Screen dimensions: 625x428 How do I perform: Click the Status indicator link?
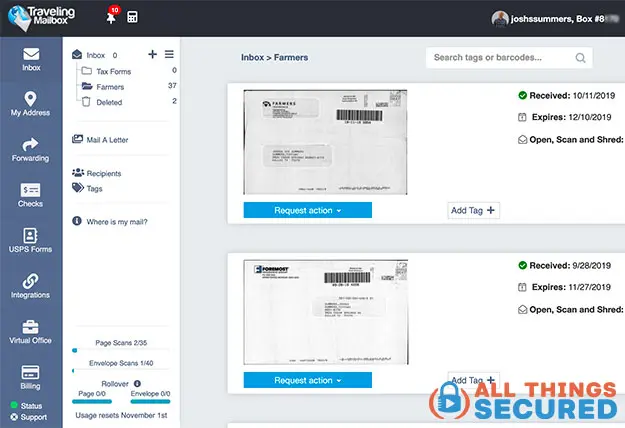(26, 406)
